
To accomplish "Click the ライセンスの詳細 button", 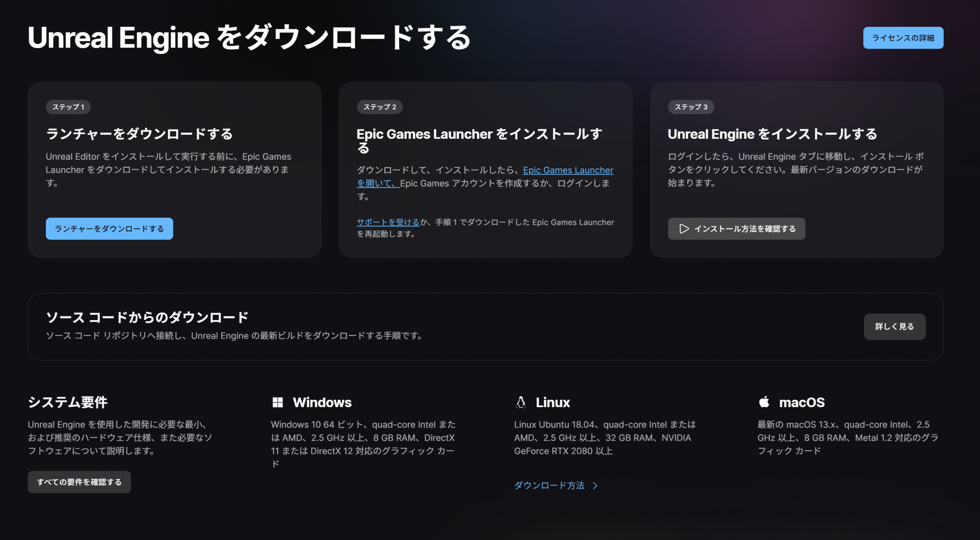I will click(x=903, y=38).
